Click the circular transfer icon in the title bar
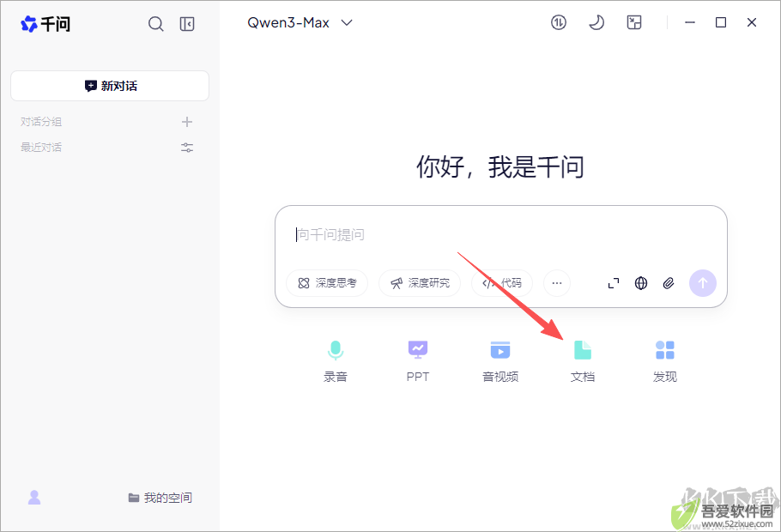781x532 pixels. pos(559,22)
